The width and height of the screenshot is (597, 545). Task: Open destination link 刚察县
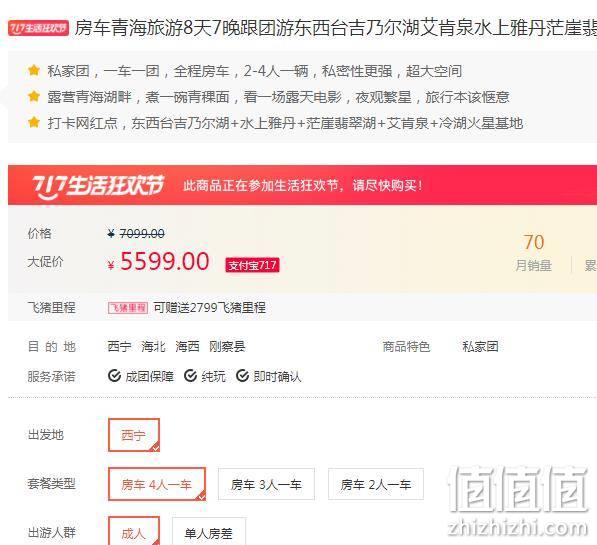[x=227, y=347]
